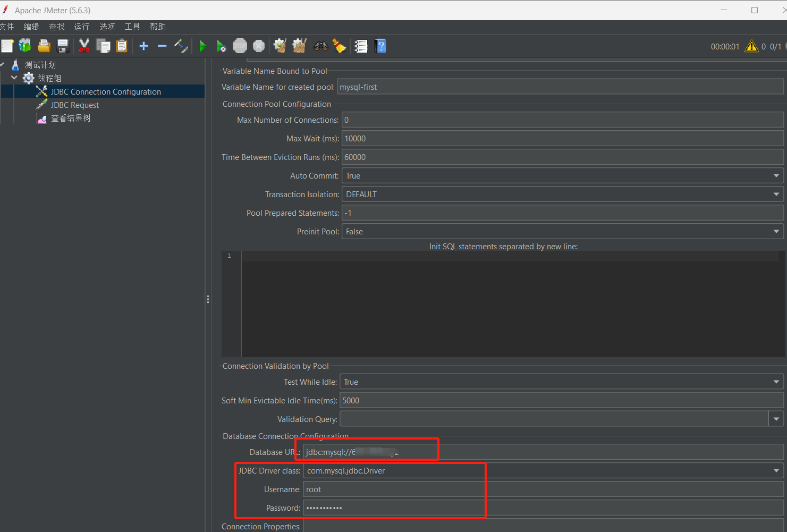Click the Stop test icon
The image size is (787, 532).
coord(240,46)
